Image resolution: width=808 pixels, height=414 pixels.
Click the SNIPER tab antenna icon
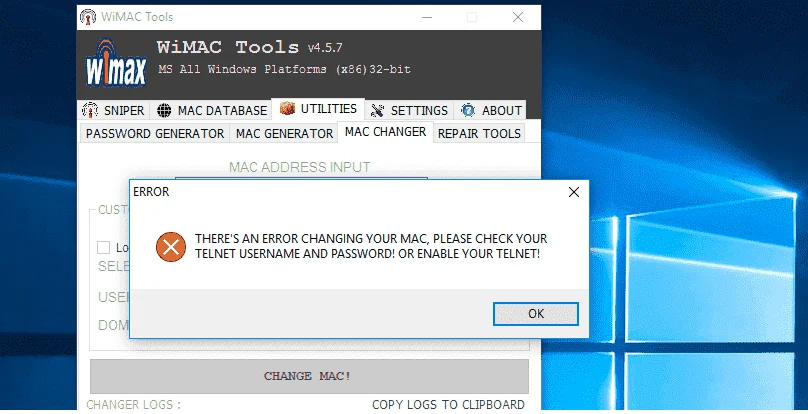tap(90, 110)
